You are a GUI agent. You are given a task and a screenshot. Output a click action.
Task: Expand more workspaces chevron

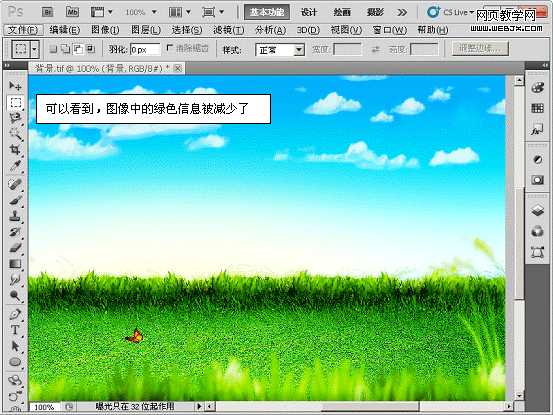(402, 13)
